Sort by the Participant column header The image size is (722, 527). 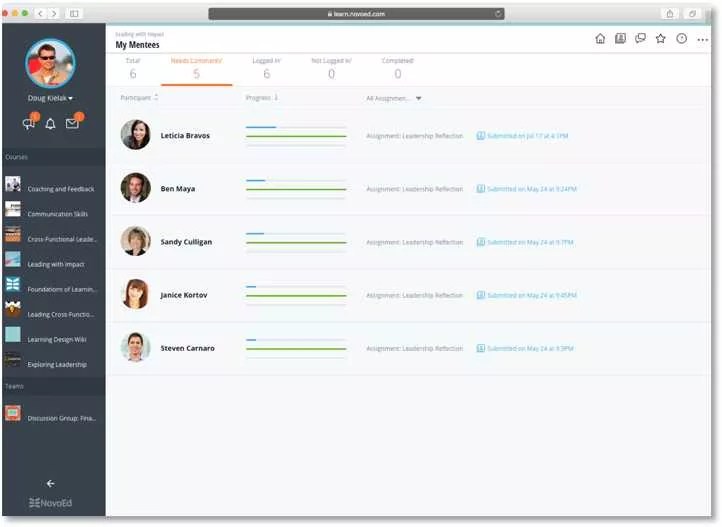point(139,98)
